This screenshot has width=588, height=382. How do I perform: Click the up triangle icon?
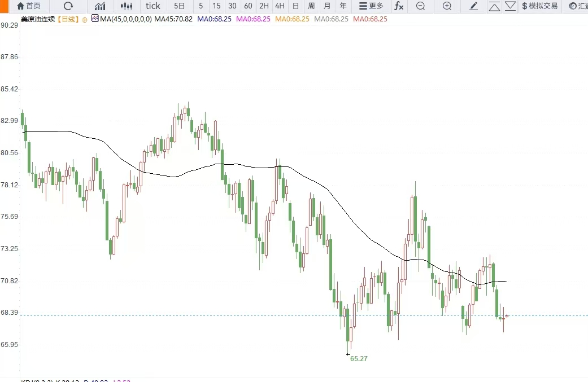click(494, 6)
